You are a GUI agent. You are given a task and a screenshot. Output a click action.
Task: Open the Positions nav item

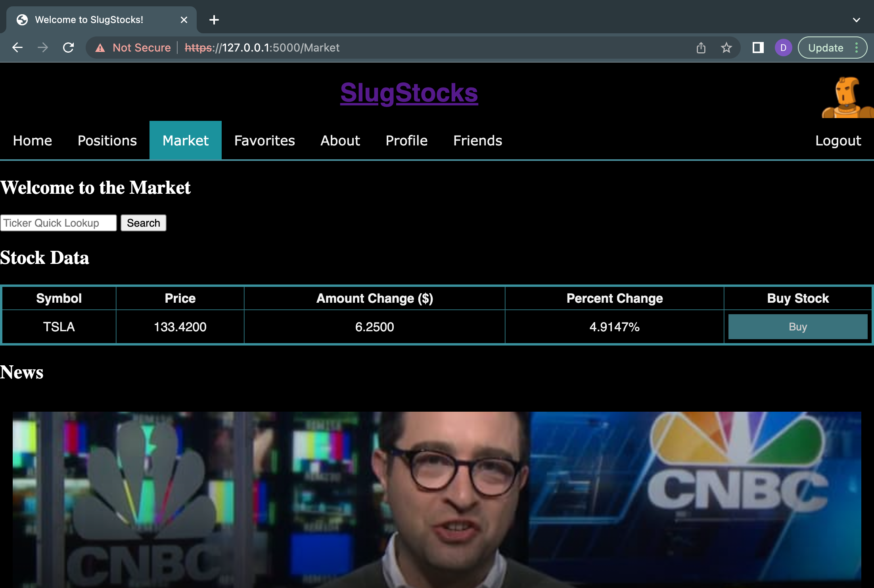click(107, 141)
